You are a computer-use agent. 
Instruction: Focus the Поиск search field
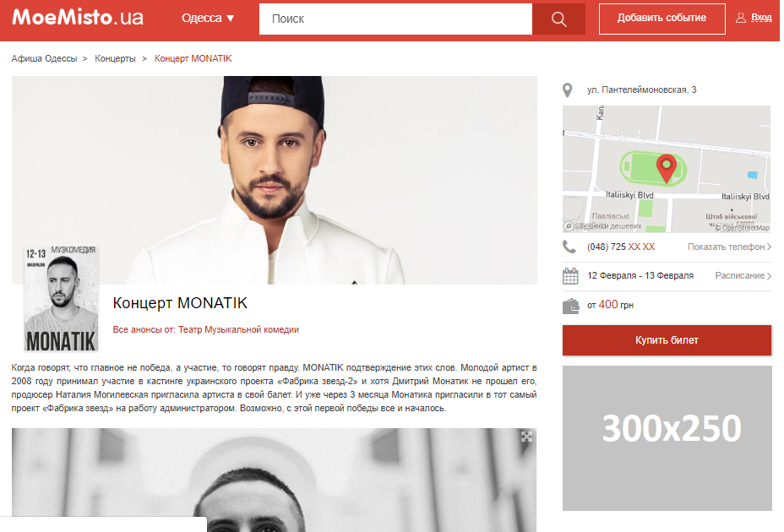395,19
